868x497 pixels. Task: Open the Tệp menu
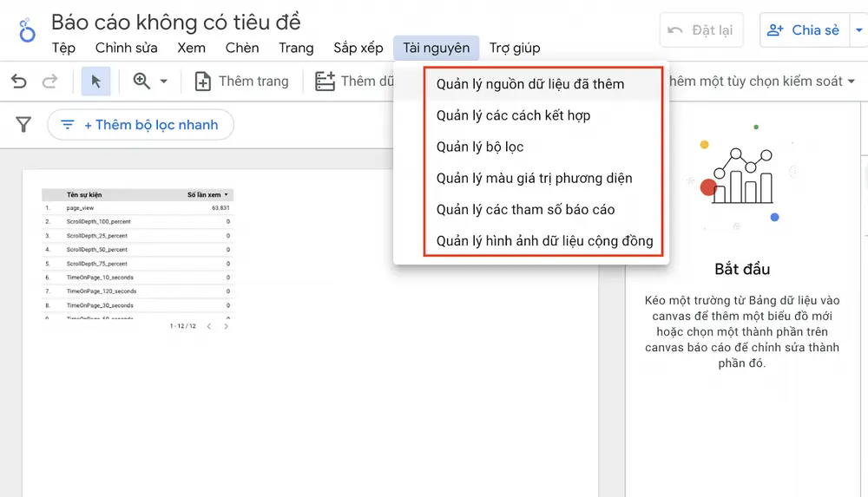click(x=63, y=49)
